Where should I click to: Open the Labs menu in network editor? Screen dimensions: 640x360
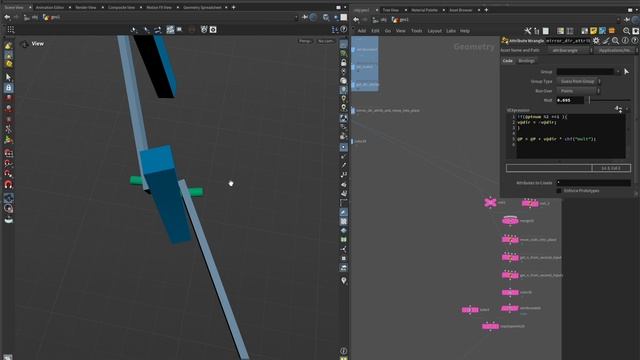[x=451, y=31]
